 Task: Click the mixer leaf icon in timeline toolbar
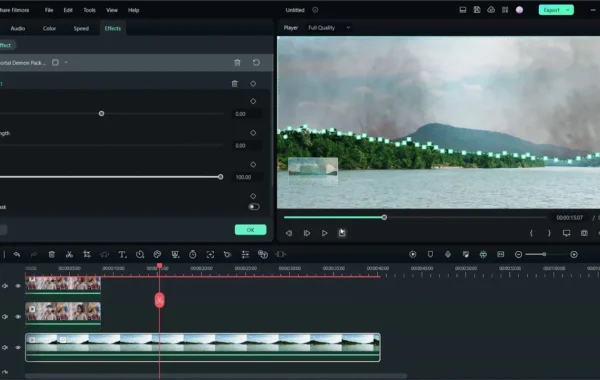[x=465, y=254]
